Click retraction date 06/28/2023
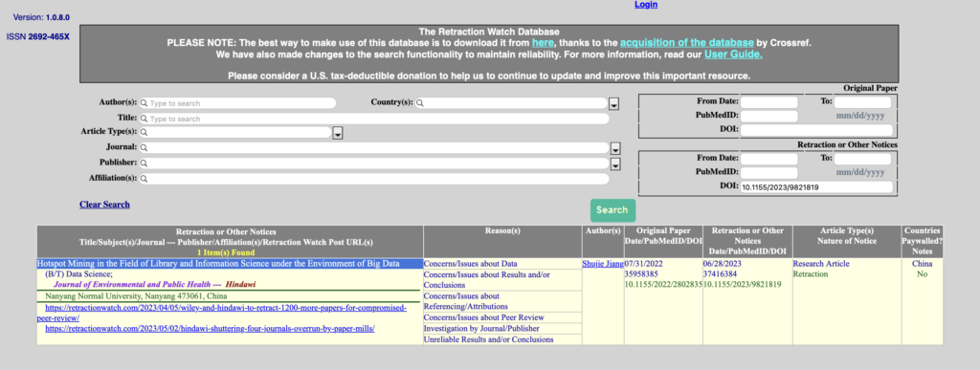 [724, 264]
